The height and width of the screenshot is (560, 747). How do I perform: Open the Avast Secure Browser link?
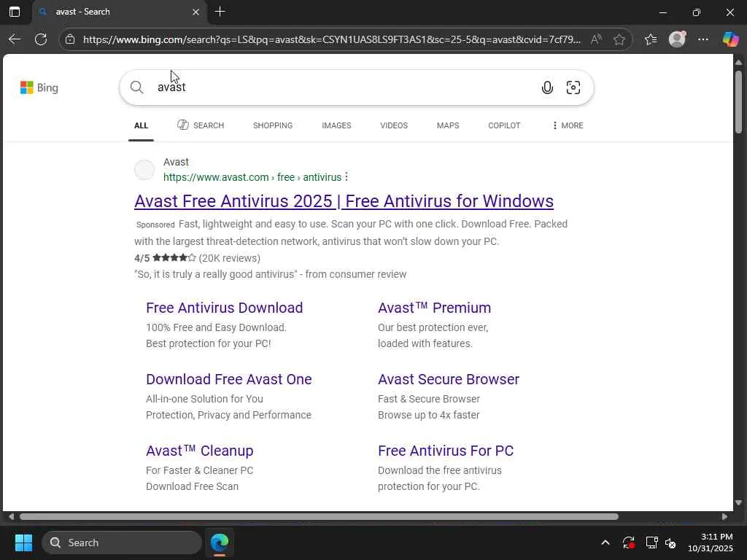(x=449, y=379)
